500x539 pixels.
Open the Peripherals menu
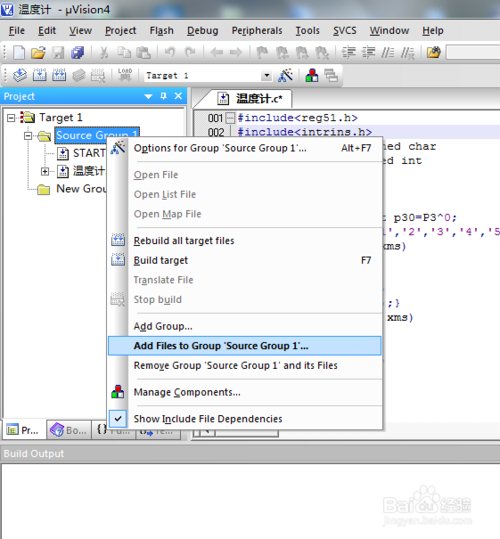point(257,31)
